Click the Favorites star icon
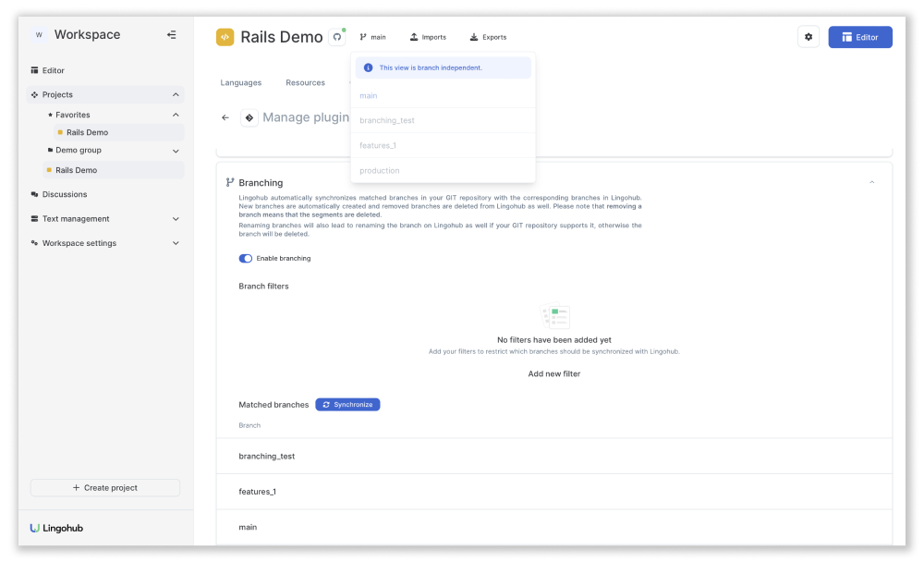 coord(50,115)
